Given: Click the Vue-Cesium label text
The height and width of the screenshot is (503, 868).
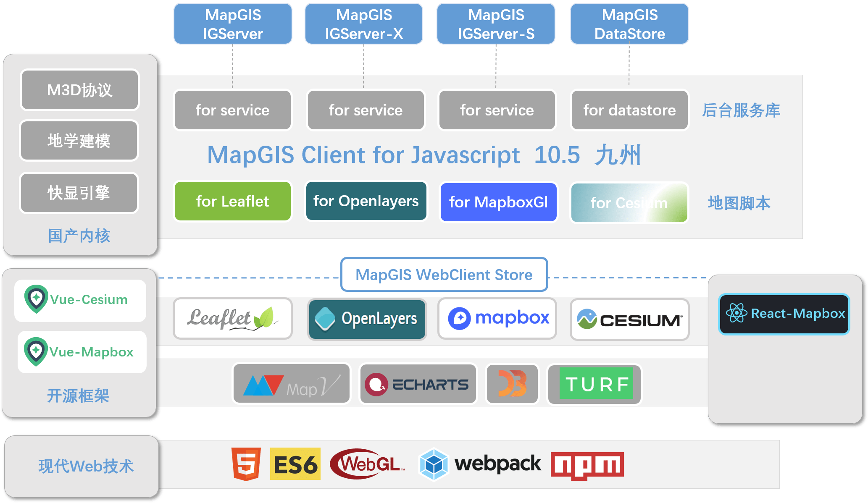Looking at the screenshot, I should tap(89, 299).
